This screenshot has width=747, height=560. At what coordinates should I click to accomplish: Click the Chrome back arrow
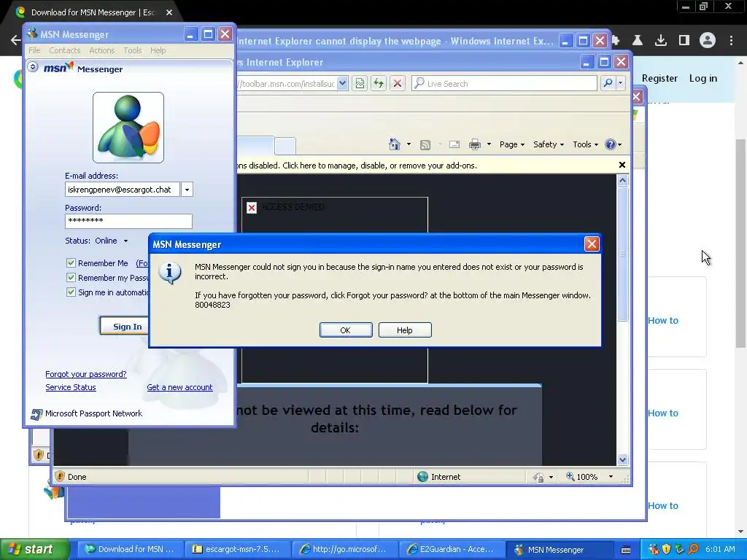[x=16, y=40]
